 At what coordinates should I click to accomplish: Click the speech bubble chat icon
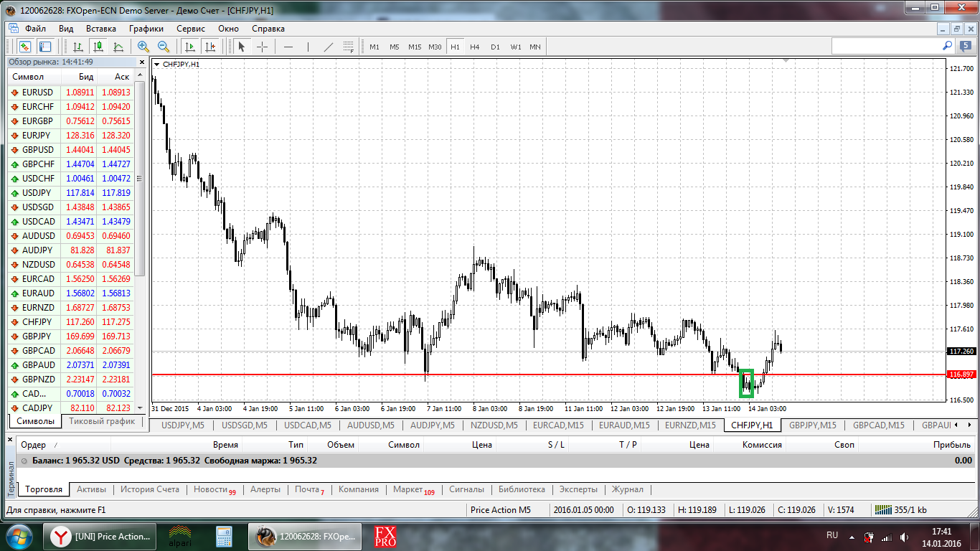tap(966, 46)
